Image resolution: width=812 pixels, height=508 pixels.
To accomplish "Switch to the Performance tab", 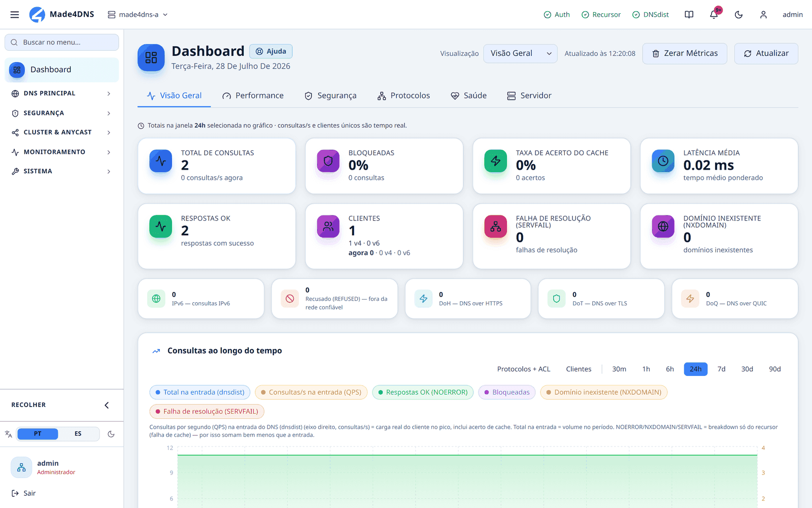I will point(253,96).
